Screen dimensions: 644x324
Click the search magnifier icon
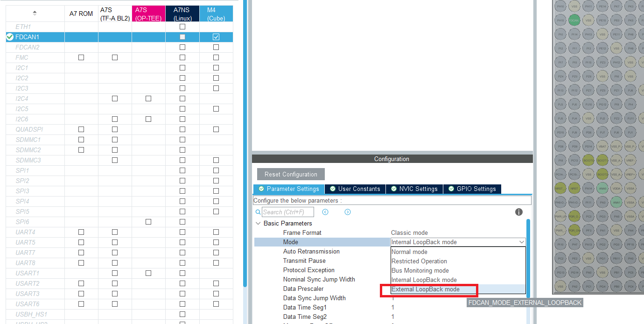[x=258, y=211]
